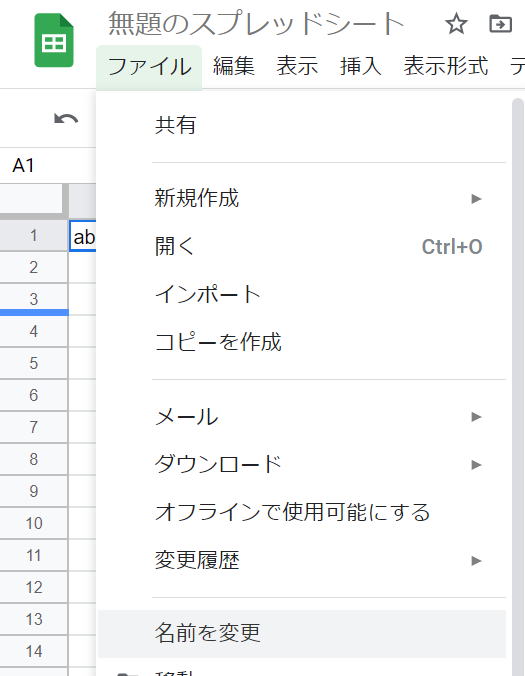Click the A1 name box field
Image resolution: width=525 pixels, height=676 pixels.
coord(47,166)
